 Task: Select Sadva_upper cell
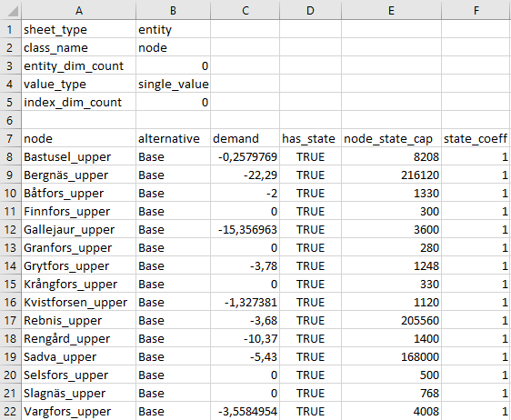pyautogui.click(x=79, y=356)
